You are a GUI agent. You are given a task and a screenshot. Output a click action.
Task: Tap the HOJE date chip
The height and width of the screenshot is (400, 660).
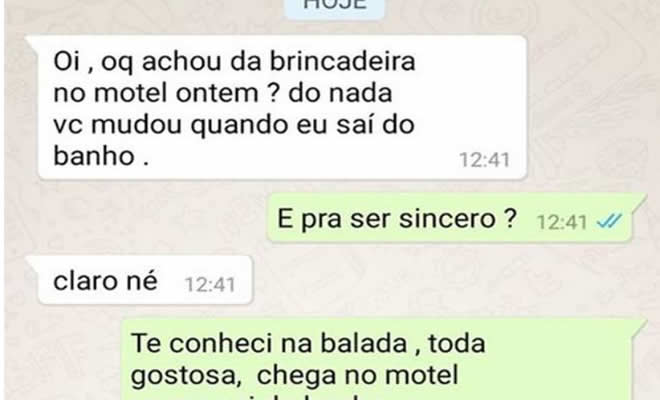click(x=335, y=8)
